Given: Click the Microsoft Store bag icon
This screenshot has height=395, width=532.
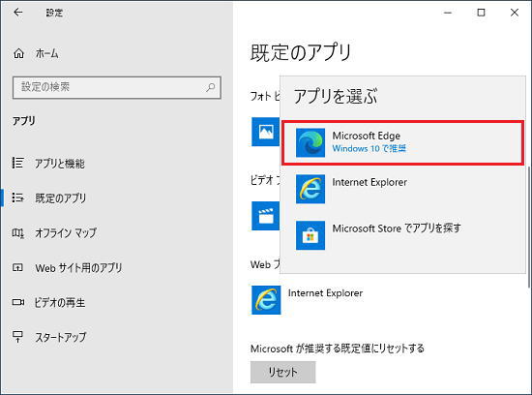Looking at the screenshot, I should (x=310, y=235).
